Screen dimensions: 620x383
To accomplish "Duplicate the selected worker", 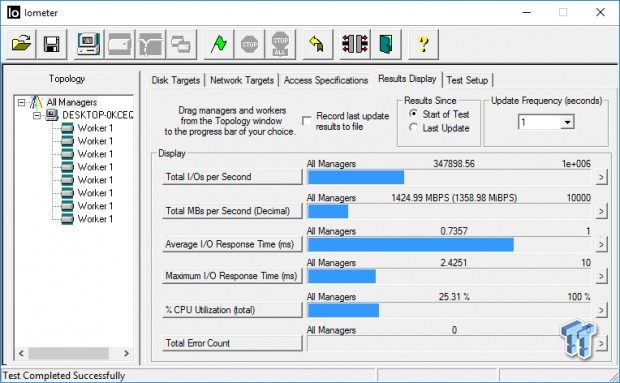I will pyautogui.click(x=181, y=44).
